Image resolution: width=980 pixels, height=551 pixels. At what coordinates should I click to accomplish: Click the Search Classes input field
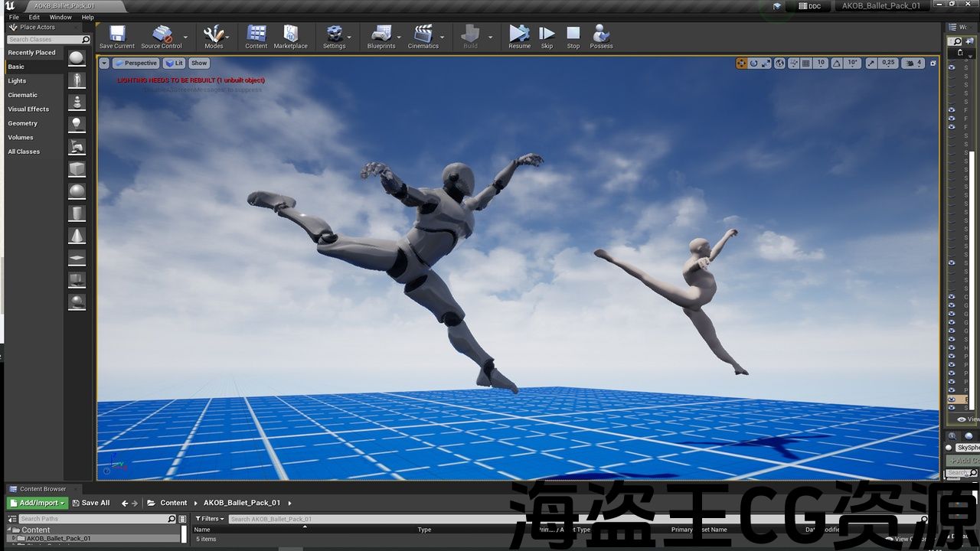tap(44, 40)
